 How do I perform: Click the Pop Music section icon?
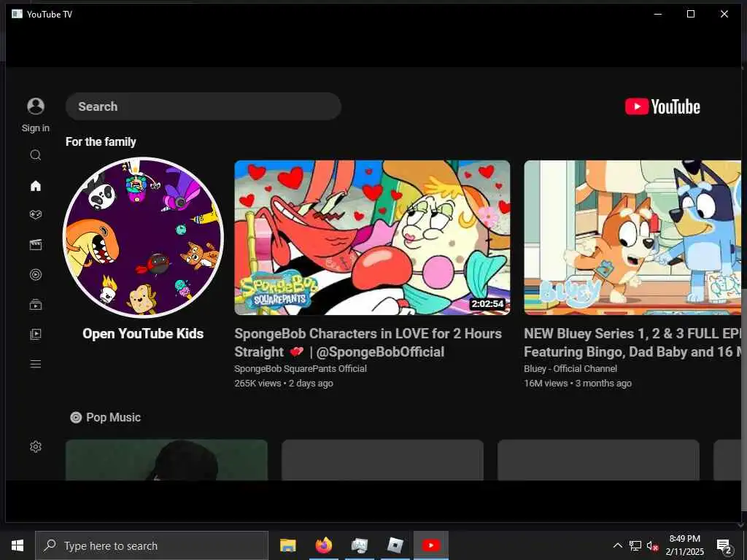(76, 418)
